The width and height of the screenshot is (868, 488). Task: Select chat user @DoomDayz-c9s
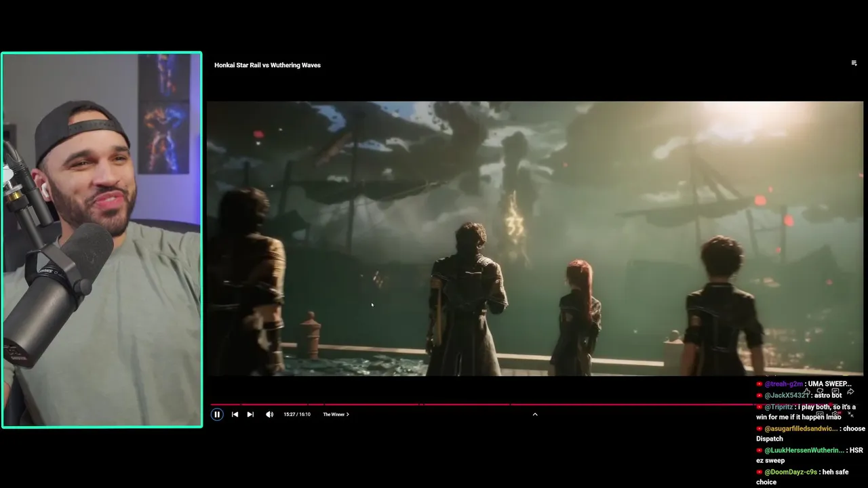tap(791, 472)
